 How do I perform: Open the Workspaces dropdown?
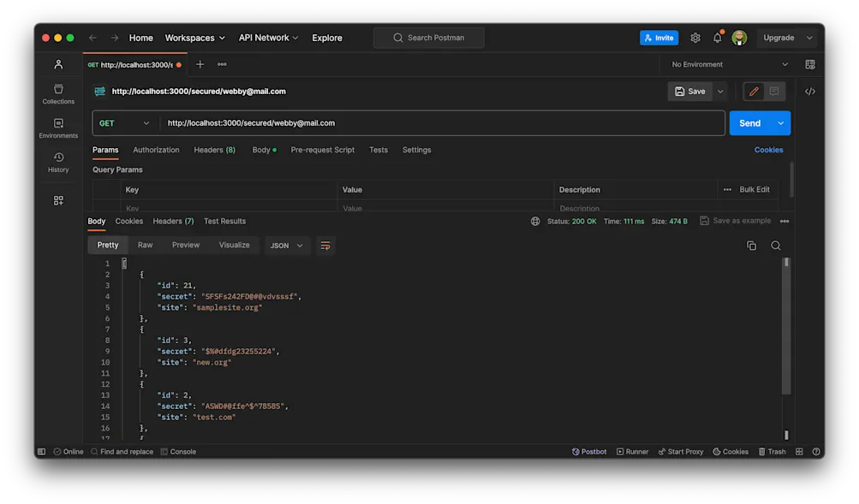[x=195, y=38]
